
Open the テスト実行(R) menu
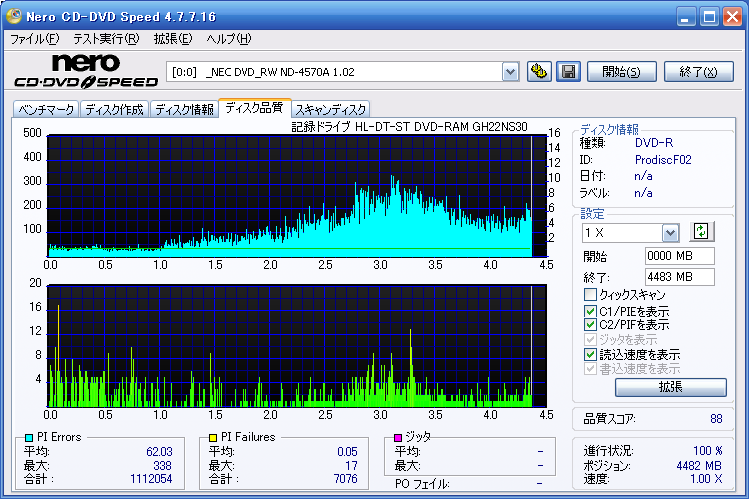(x=106, y=39)
